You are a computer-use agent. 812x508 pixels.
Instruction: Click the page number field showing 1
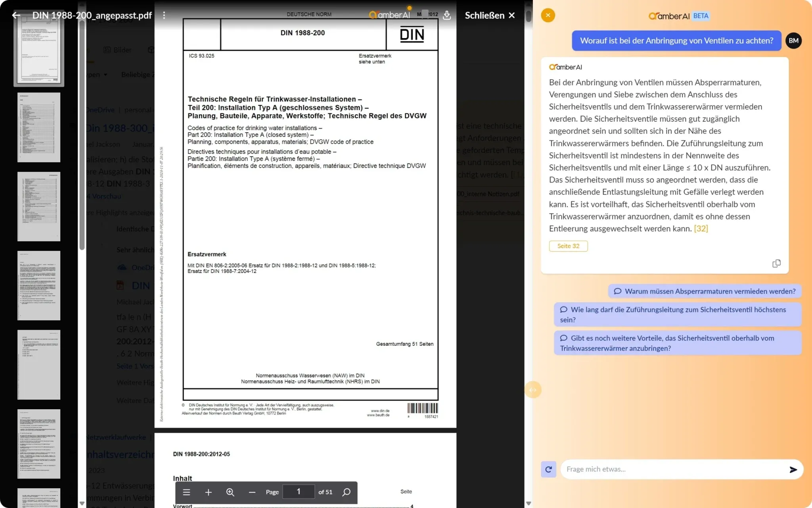click(x=299, y=492)
